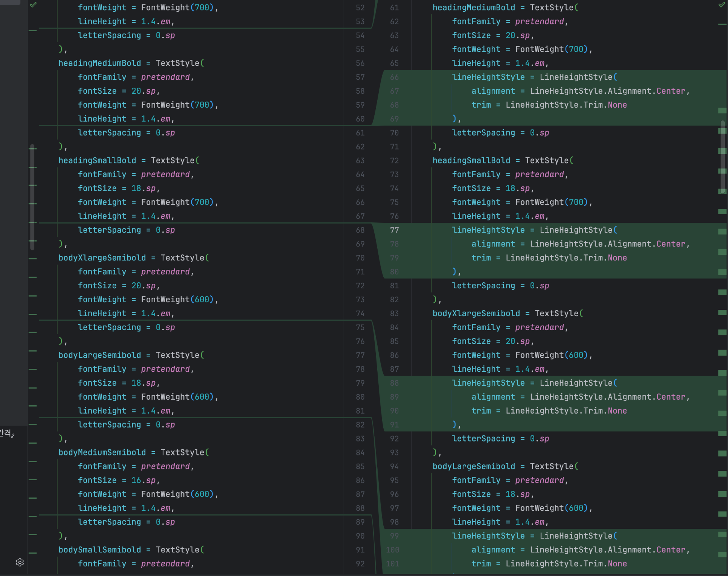
Task: Click bodySmallSemibold declaration in the left pane
Action: 99,550
